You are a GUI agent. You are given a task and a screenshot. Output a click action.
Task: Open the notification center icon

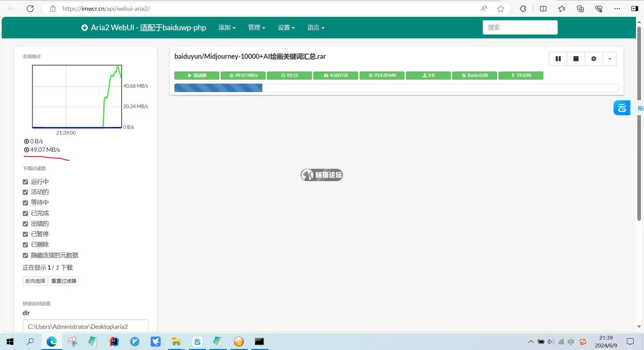[630, 342]
